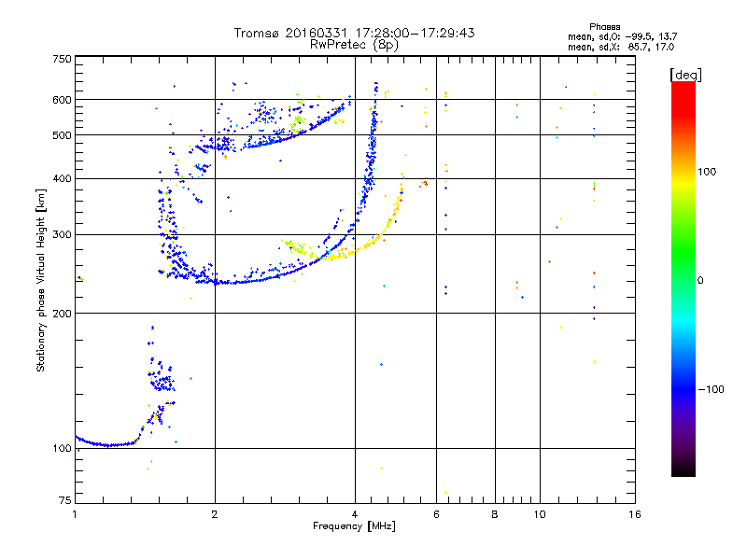Image resolution: width=747 pixels, height=560 pixels.
Task: Click the x-axis tick label '10'
Action: pos(540,514)
